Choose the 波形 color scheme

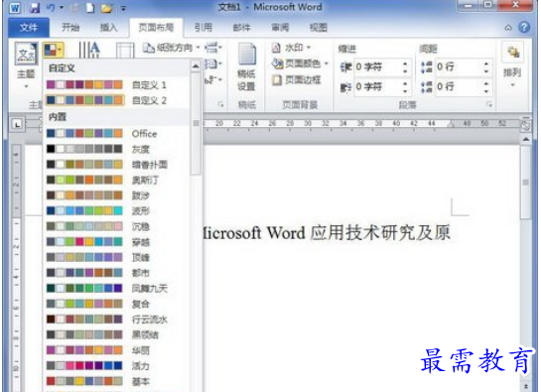tap(116, 210)
